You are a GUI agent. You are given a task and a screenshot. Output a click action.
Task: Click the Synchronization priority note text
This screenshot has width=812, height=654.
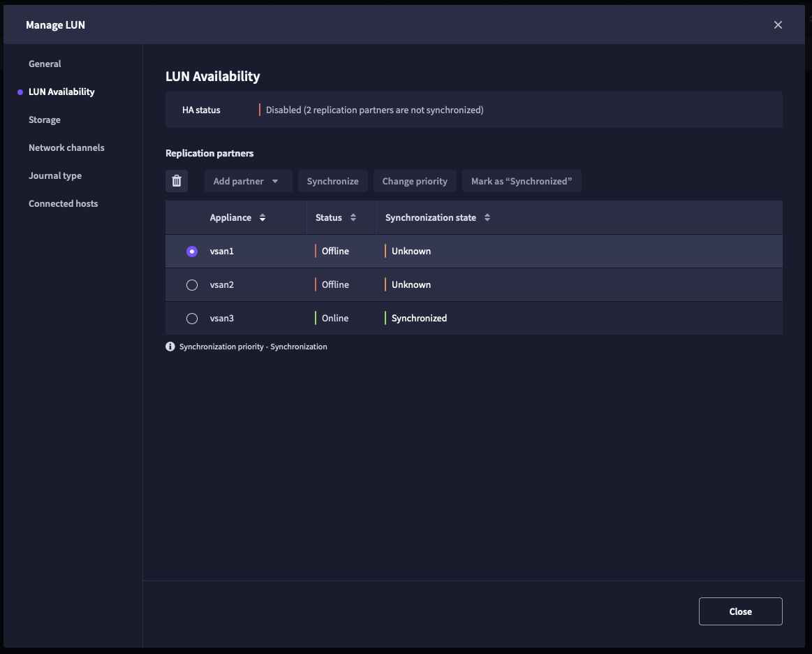[x=253, y=347]
